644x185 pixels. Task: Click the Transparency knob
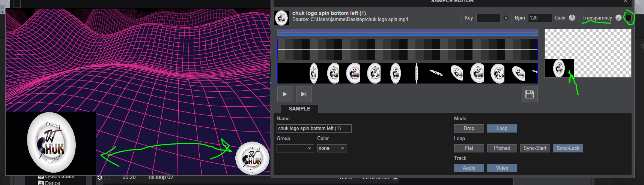point(618,18)
